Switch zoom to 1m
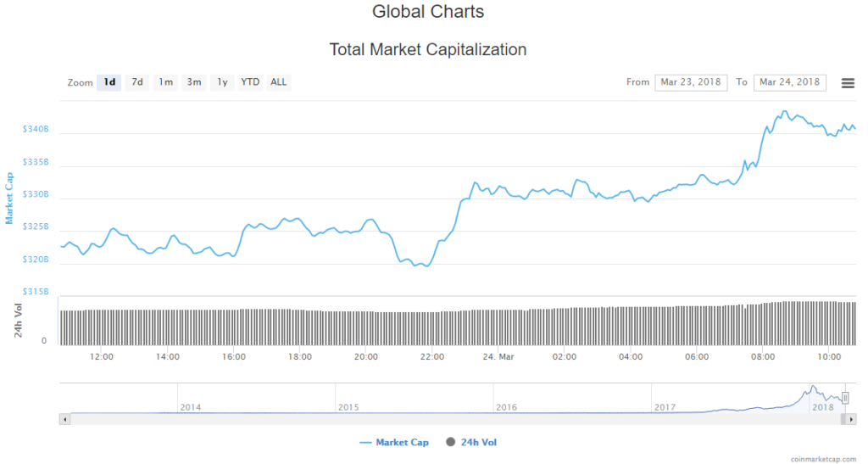The width and height of the screenshot is (868, 464). [x=165, y=82]
